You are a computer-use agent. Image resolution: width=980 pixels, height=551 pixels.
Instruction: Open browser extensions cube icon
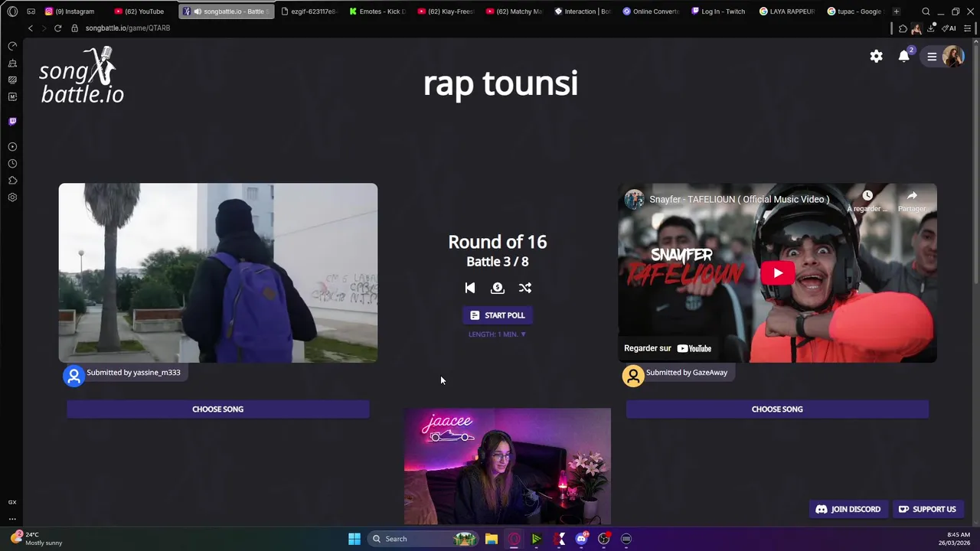point(903,28)
